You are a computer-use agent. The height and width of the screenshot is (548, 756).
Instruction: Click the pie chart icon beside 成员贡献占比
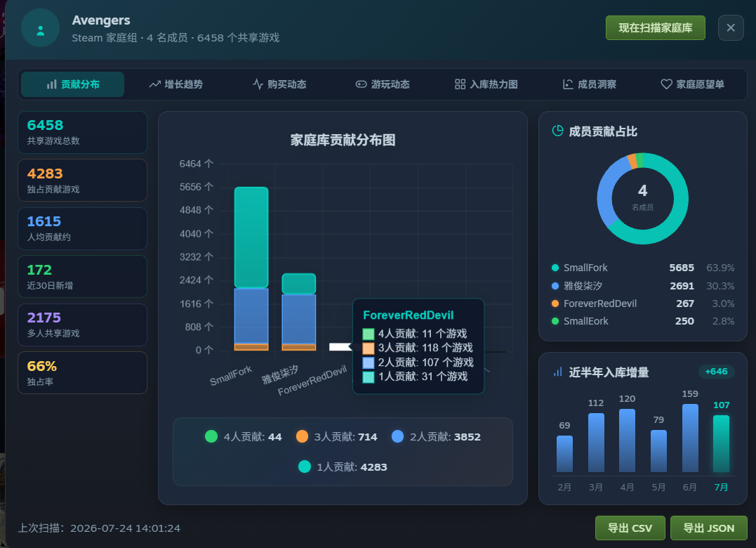coord(557,131)
